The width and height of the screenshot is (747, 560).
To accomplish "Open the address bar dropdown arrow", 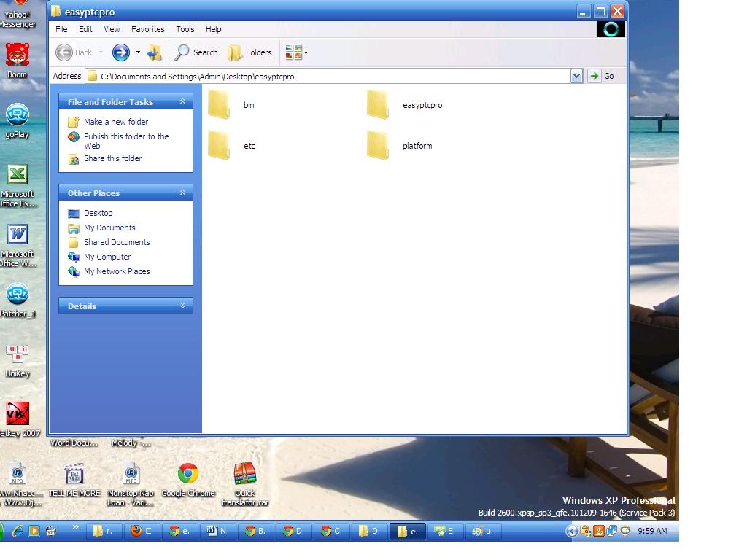I will coord(576,76).
